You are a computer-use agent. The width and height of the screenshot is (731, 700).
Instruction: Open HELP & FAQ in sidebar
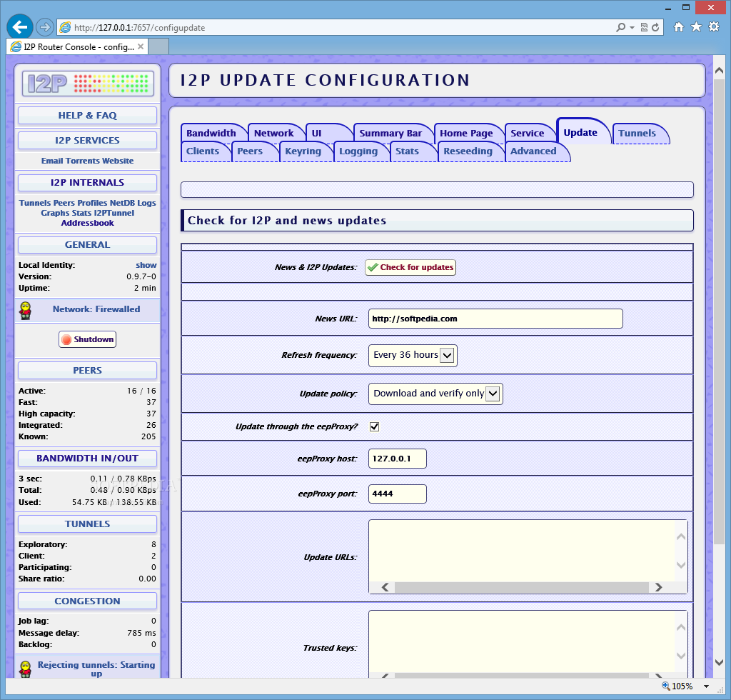[x=88, y=116]
